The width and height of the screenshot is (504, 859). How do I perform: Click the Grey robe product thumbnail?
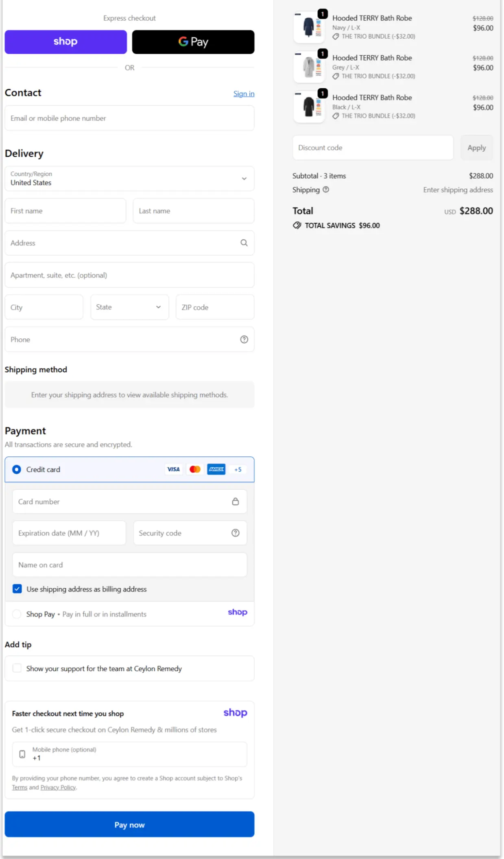pos(309,68)
